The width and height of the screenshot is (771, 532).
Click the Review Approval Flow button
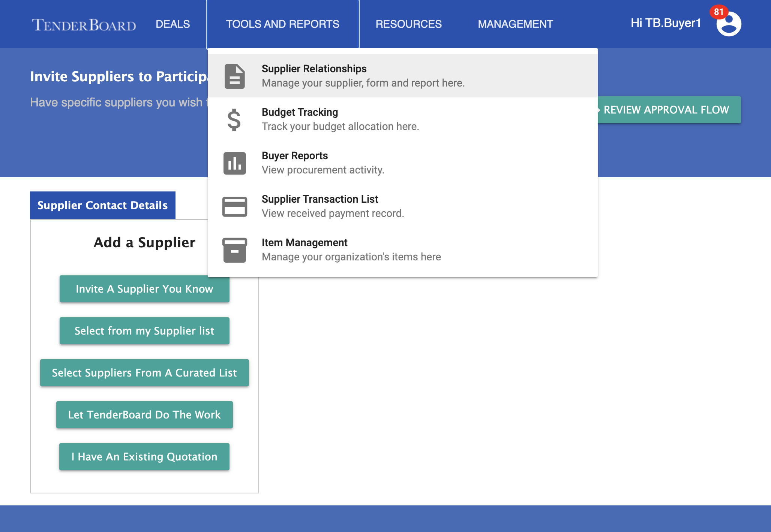coord(669,110)
